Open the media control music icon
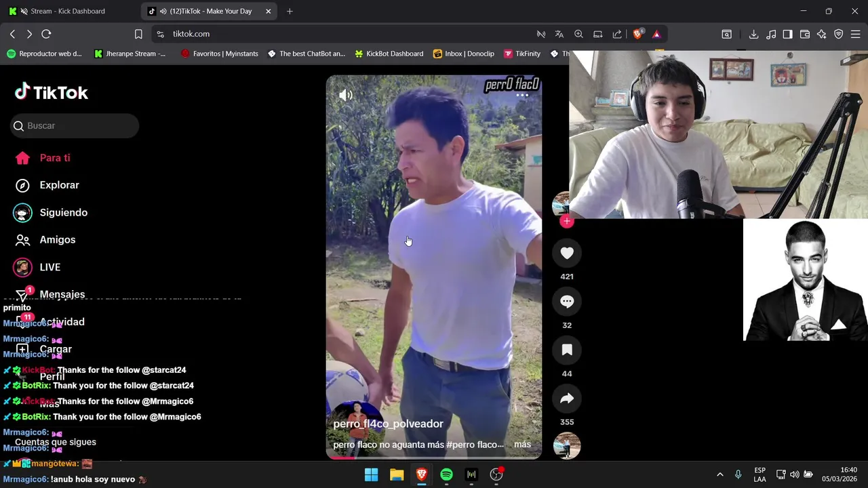 pos(771,34)
